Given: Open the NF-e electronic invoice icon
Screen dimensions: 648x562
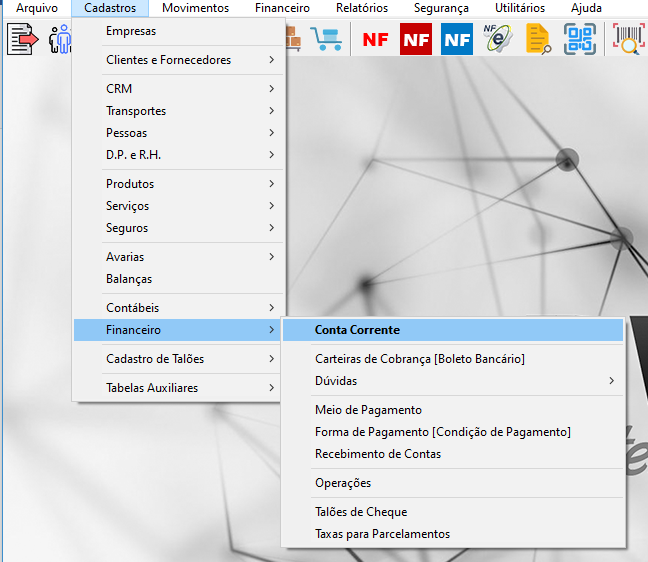Looking at the screenshot, I should (498, 38).
